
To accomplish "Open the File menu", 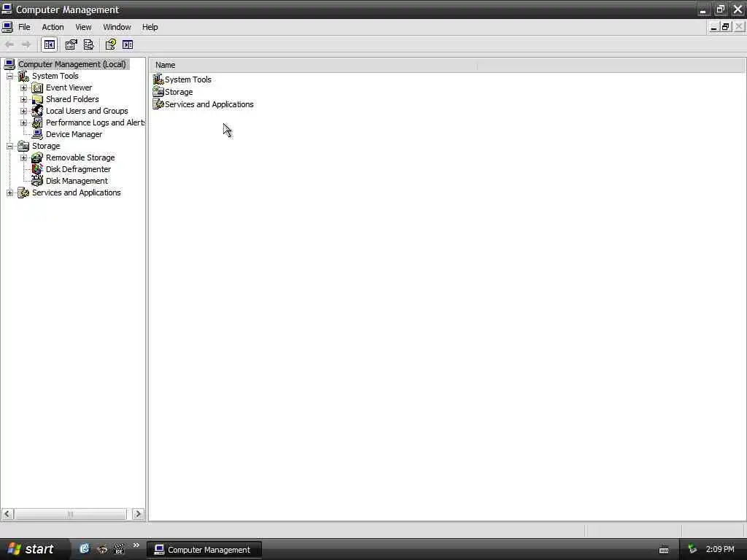I will [24, 27].
